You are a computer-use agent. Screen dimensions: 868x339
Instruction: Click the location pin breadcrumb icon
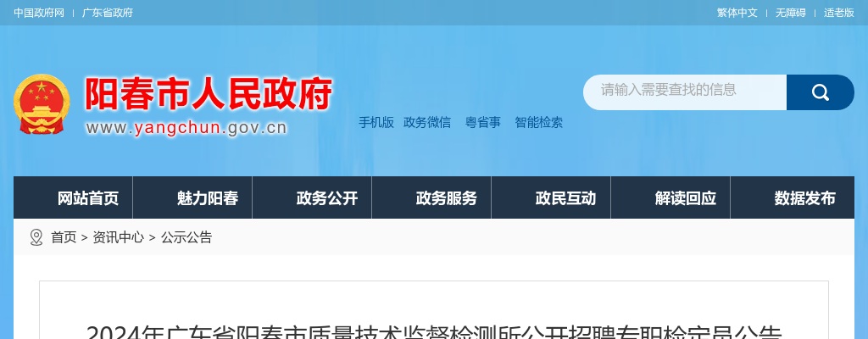click(x=36, y=237)
